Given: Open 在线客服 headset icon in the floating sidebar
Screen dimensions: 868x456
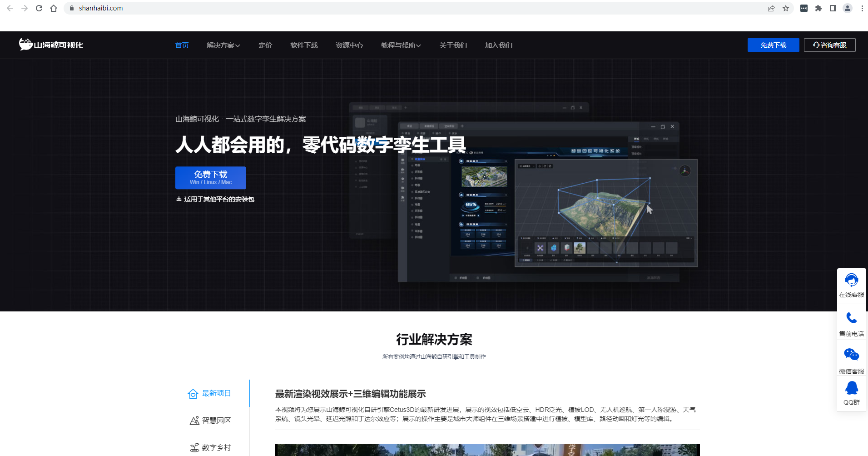Looking at the screenshot, I should tap(852, 280).
